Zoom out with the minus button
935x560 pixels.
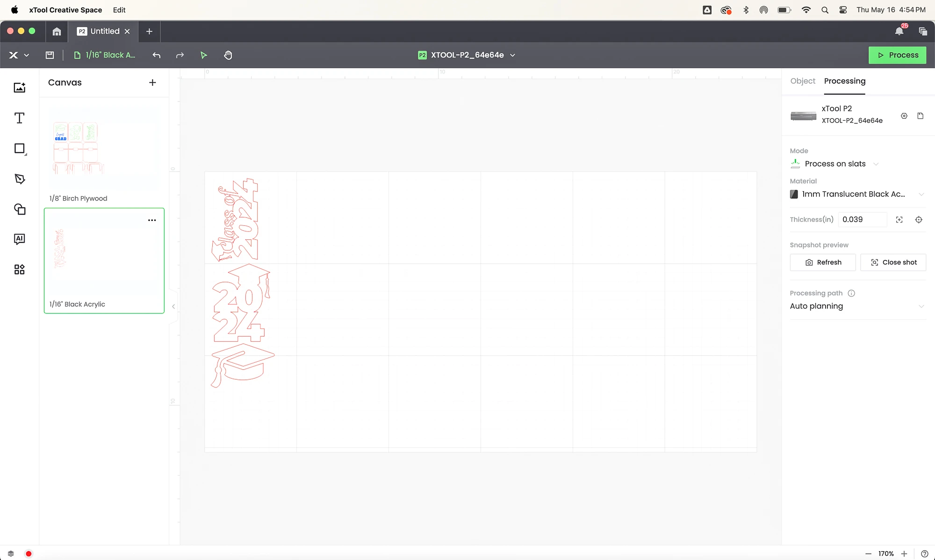(868, 553)
